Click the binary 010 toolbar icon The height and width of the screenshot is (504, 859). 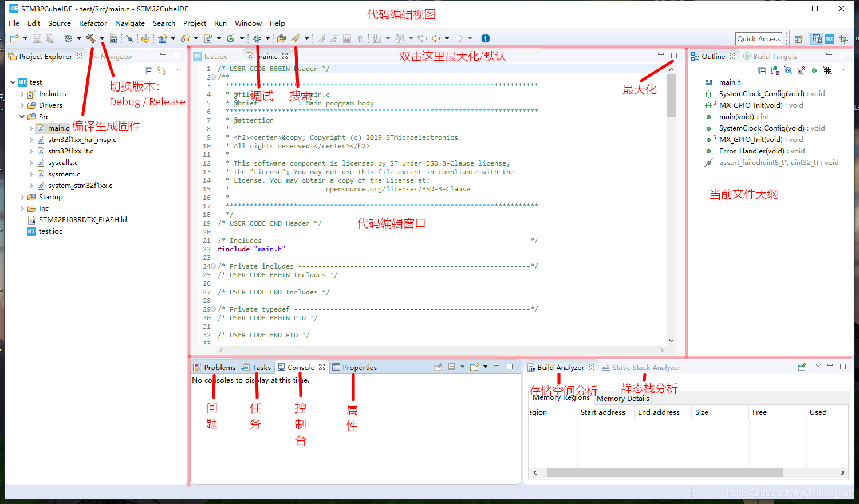coord(114,38)
